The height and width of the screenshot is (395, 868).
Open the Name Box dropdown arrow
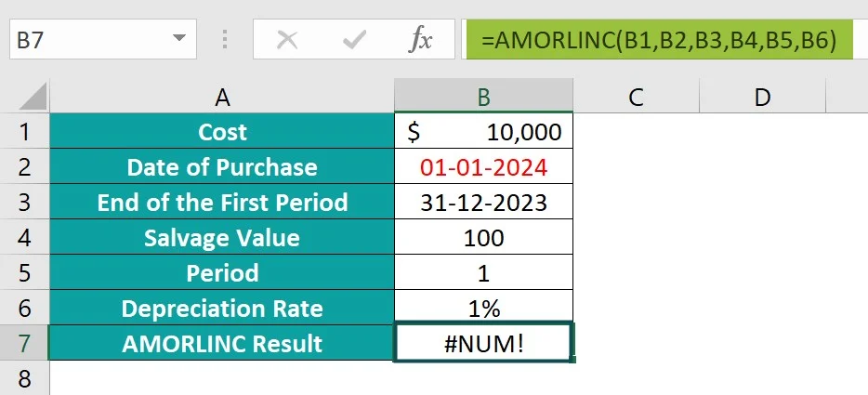tap(178, 39)
